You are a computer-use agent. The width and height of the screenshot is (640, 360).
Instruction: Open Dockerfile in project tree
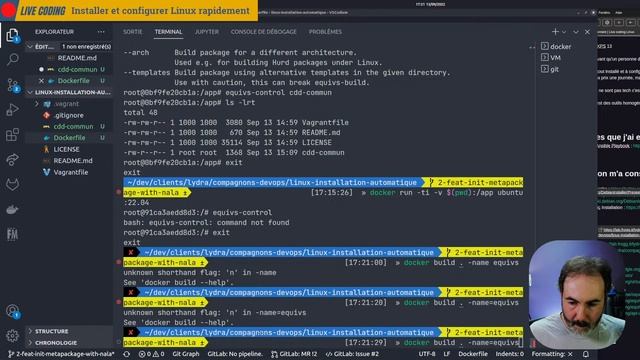(69, 138)
